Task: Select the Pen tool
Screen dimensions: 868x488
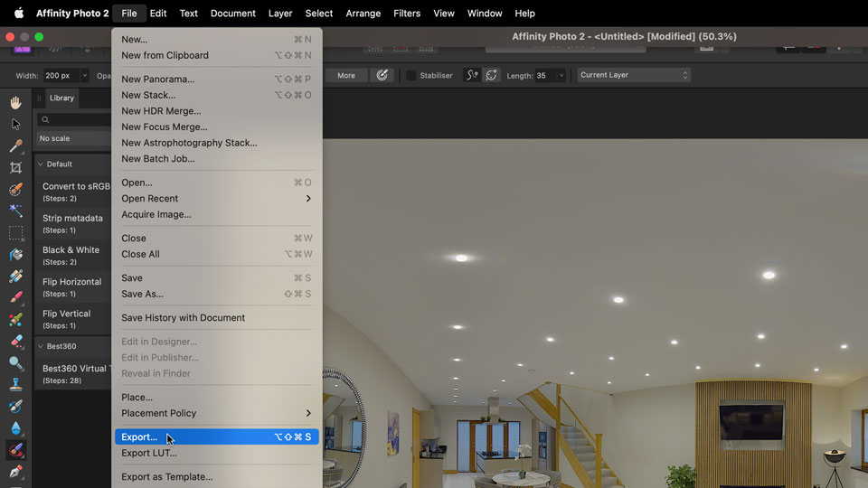Action: (15, 472)
